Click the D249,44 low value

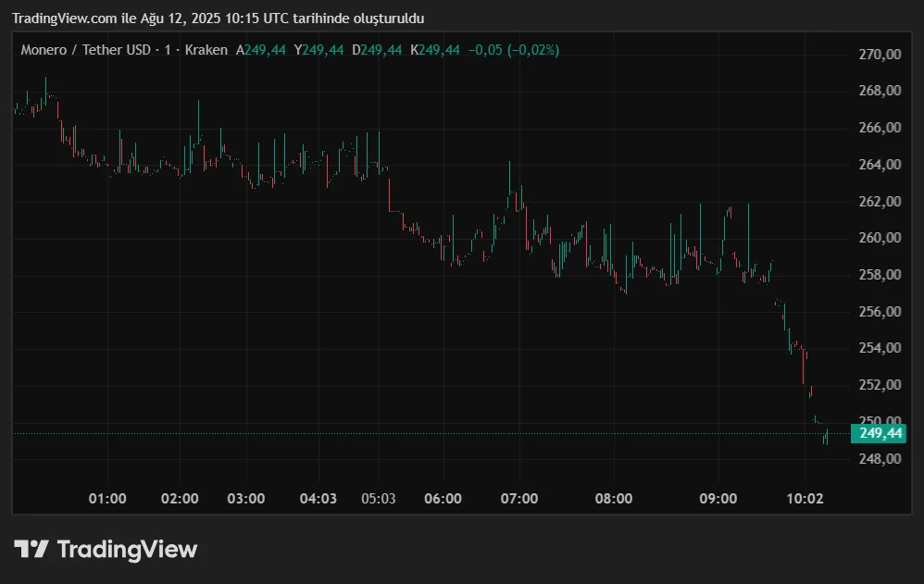[377, 50]
